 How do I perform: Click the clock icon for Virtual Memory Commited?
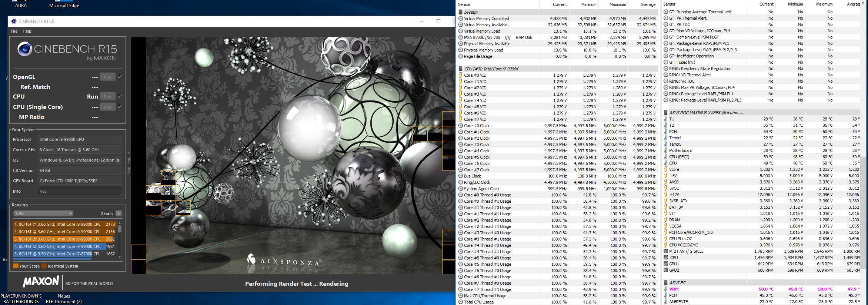tap(461, 19)
